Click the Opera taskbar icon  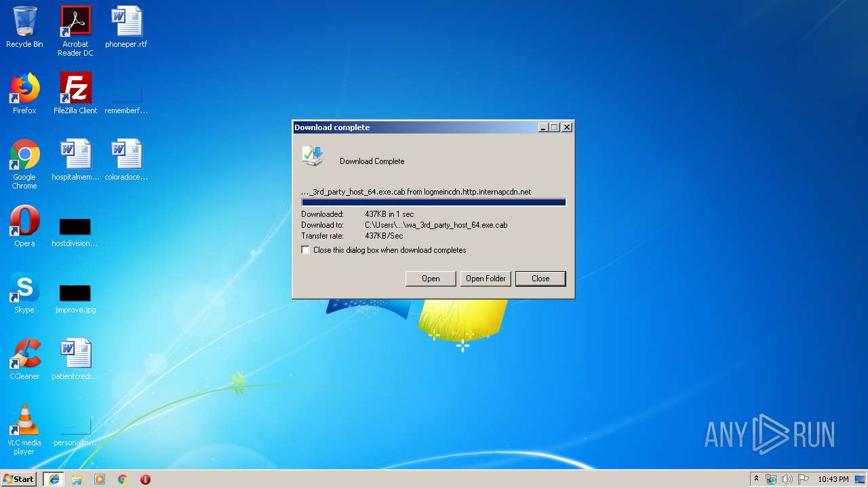tap(145, 479)
